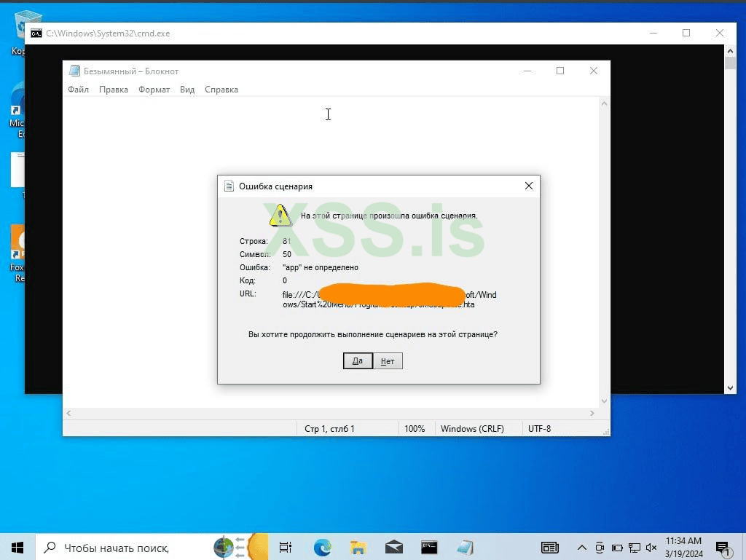Open the Файл menu in Notepad

[x=79, y=90]
